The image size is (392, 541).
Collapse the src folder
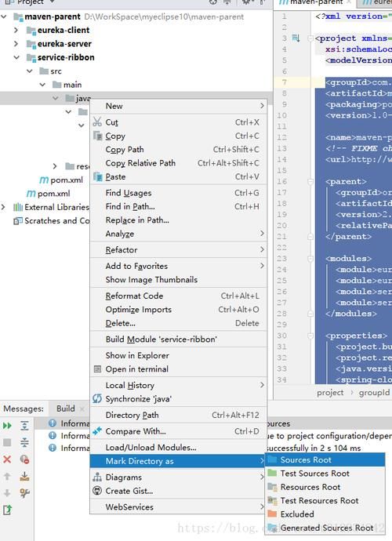point(30,71)
